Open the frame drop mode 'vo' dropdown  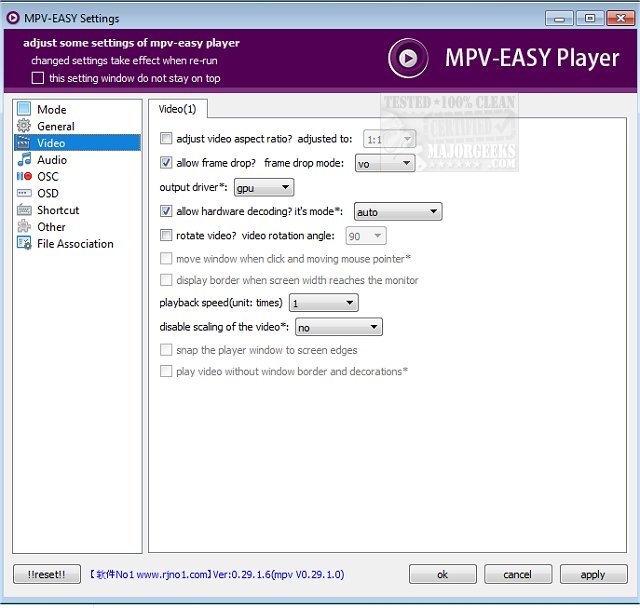pyautogui.click(x=384, y=163)
